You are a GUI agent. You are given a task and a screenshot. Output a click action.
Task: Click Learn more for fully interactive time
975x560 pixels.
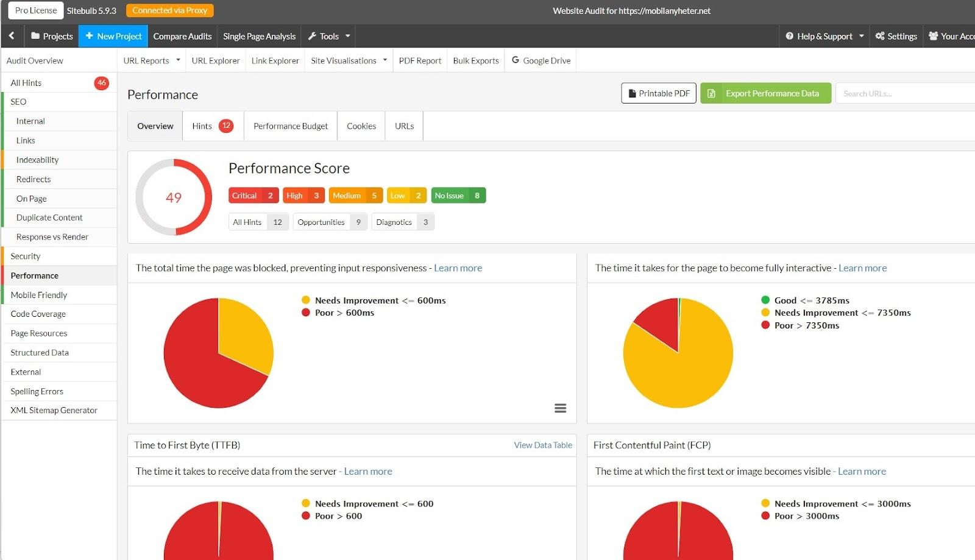tap(862, 268)
